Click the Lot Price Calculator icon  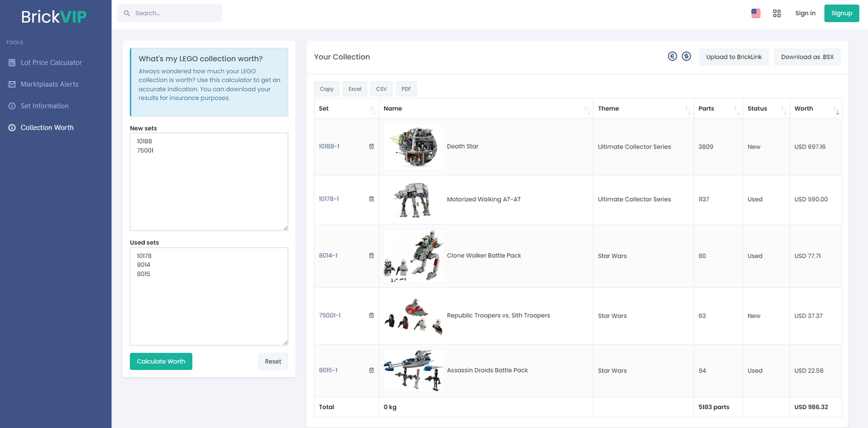[x=12, y=62]
